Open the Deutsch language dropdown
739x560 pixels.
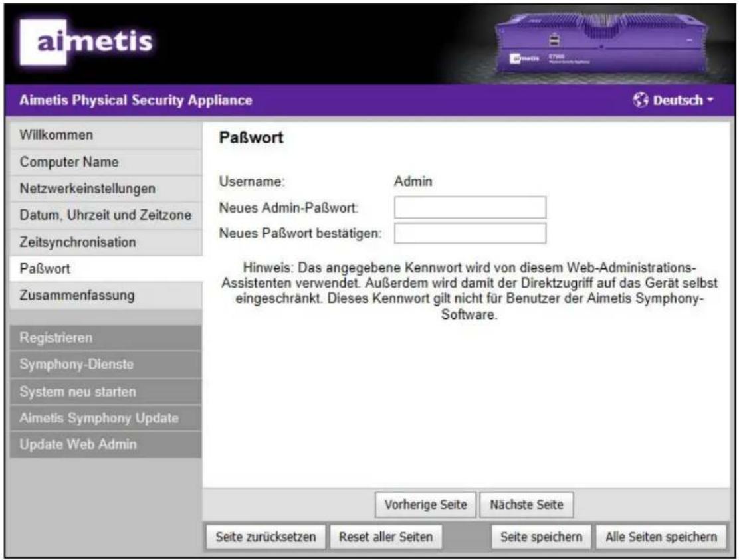pyautogui.click(x=683, y=100)
